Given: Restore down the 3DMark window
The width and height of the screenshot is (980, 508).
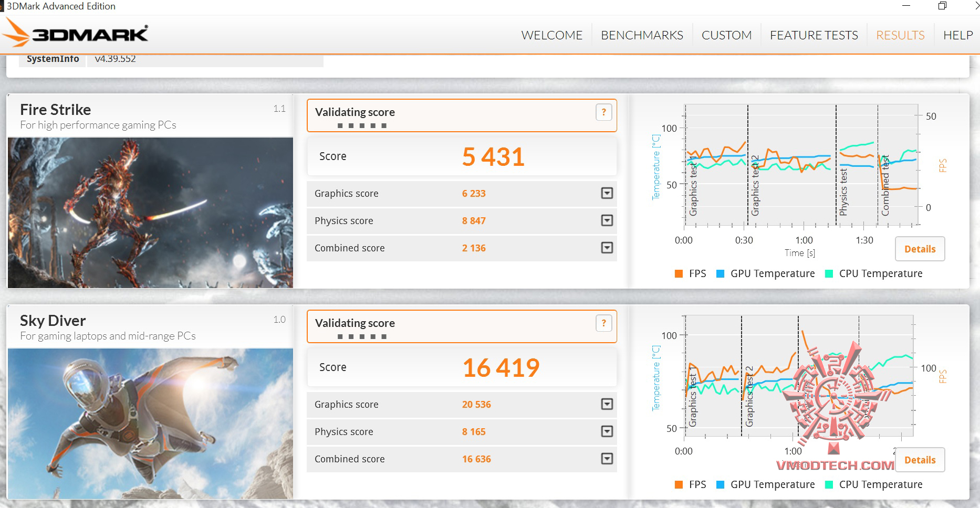Looking at the screenshot, I should [943, 6].
